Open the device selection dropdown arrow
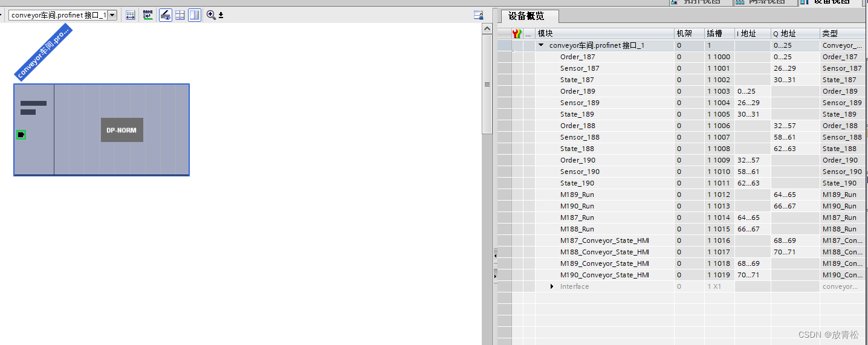Viewport: 868px width, 345px height. [x=112, y=15]
